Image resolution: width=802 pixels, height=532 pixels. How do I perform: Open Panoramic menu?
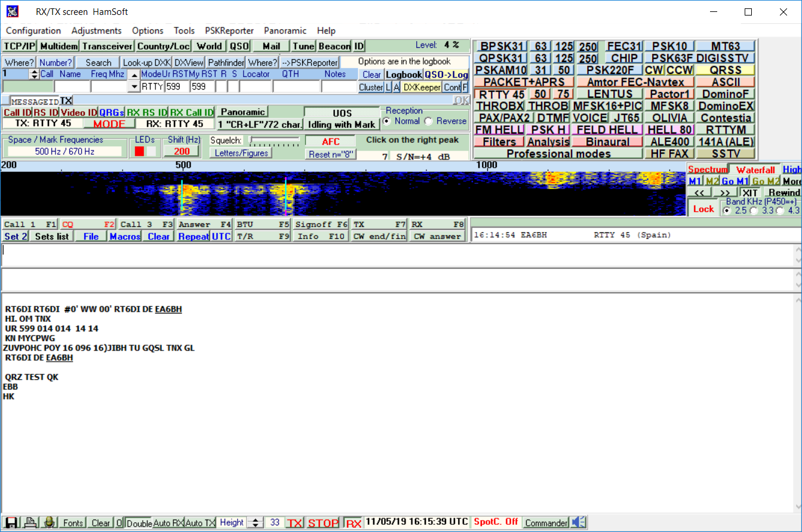coord(285,30)
